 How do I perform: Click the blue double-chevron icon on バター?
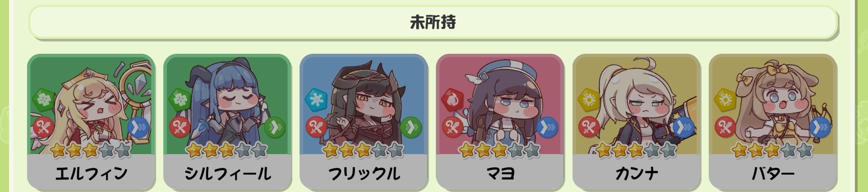820,127
